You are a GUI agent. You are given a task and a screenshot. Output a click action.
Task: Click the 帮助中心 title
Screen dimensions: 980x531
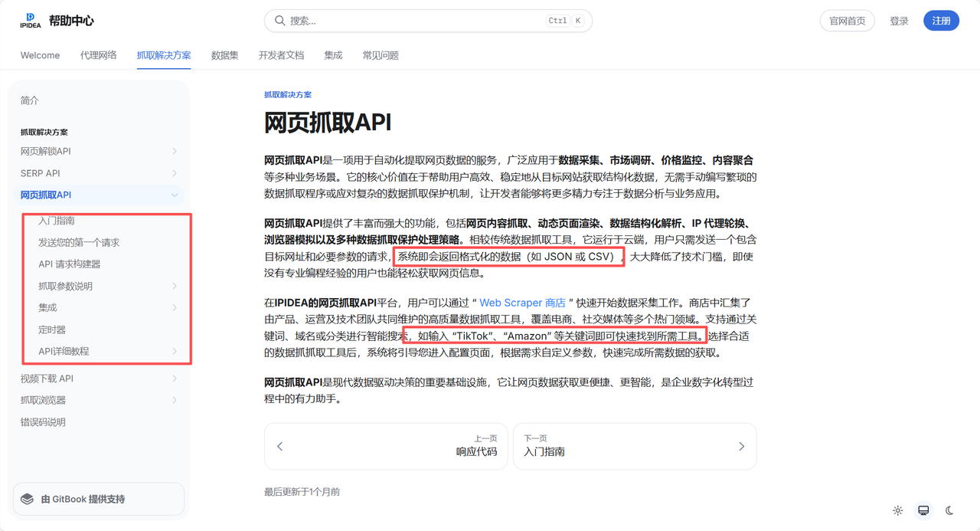coord(71,21)
